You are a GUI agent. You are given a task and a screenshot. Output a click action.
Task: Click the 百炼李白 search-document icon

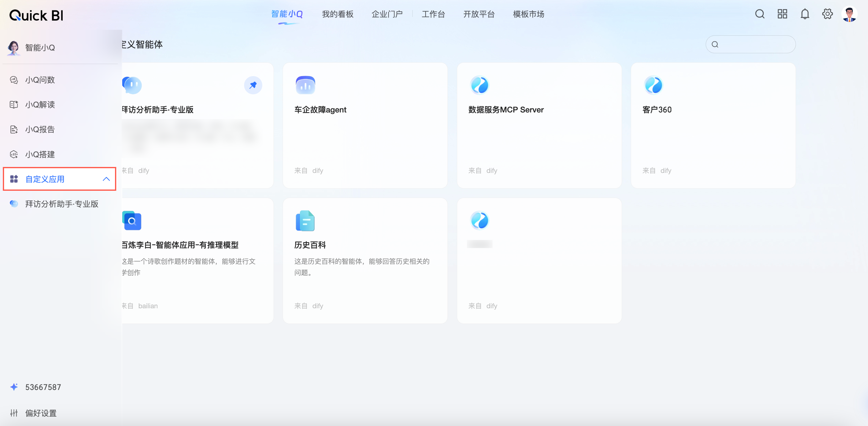[x=132, y=221]
